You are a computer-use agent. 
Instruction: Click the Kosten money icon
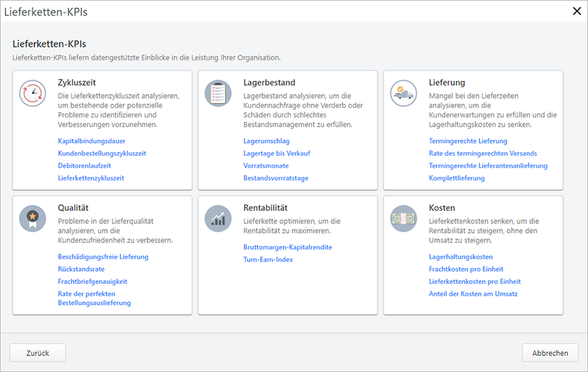(403, 218)
